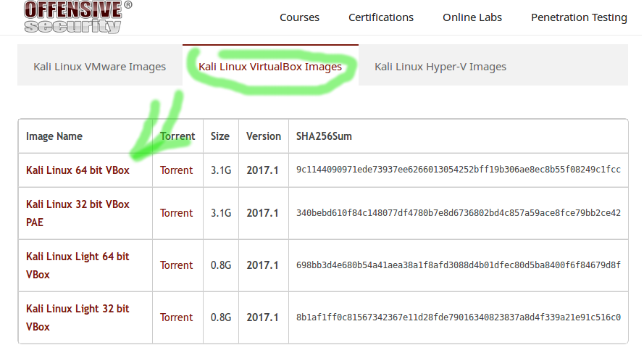This screenshot has width=644, height=345.
Task: Select SHA256 hash starting with 340bebd610f8
Action: pyautogui.click(x=459, y=213)
